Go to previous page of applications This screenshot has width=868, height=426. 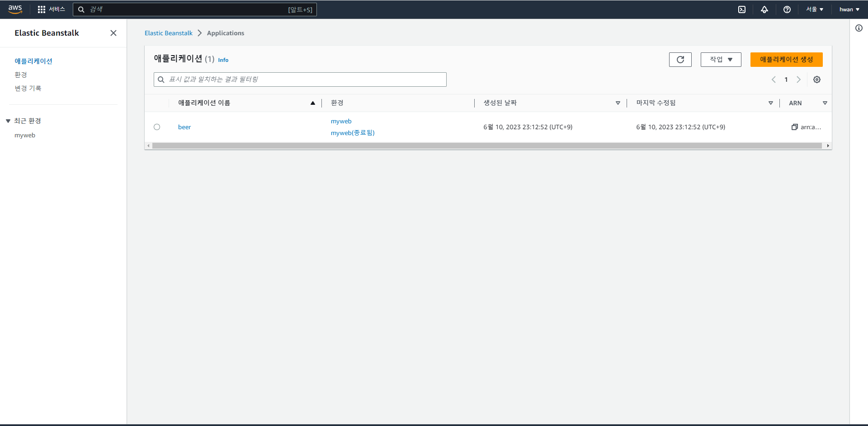click(774, 80)
